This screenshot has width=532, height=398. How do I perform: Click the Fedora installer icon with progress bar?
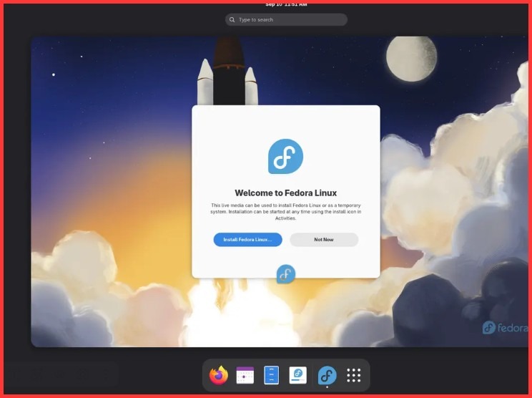click(x=298, y=375)
